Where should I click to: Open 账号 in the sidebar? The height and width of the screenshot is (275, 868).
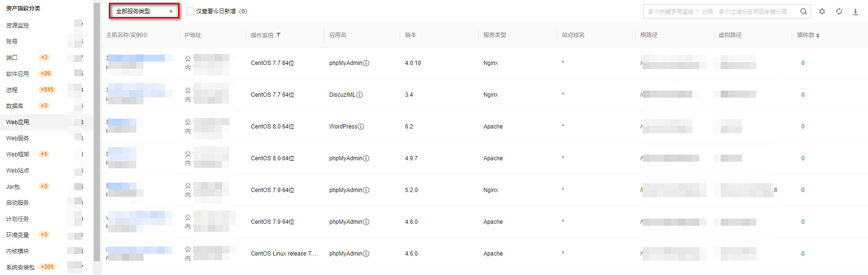(12, 42)
